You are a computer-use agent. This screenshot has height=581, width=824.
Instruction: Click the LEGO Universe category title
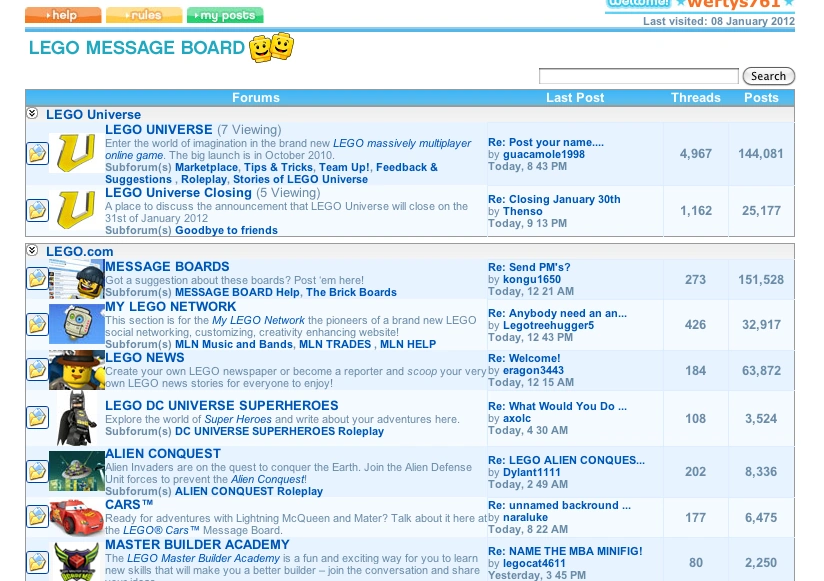coord(93,115)
